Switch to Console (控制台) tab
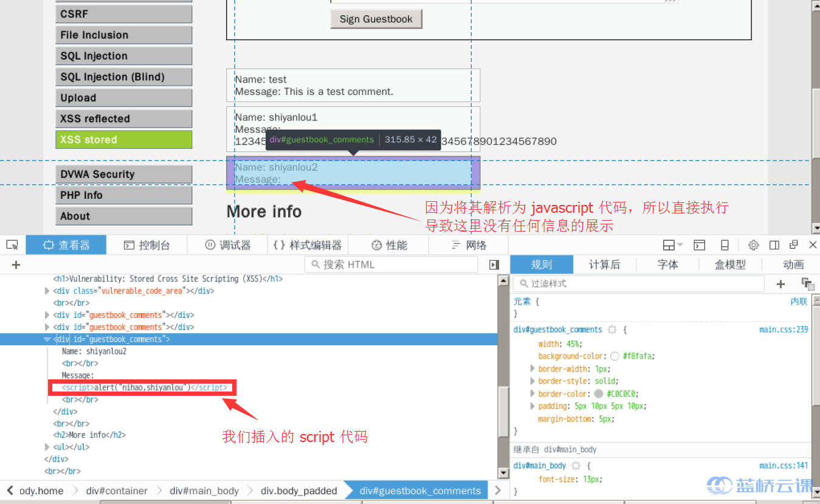Screen dimensions: 820x504 (146, 245)
